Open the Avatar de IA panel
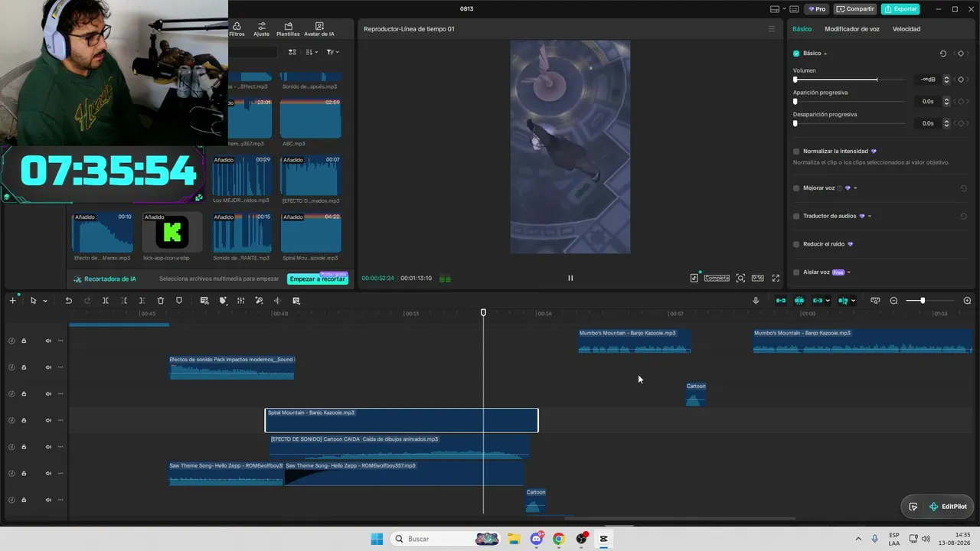The height and width of the screenshot is (551, 980). pyautogui.click(x=319, y=29)
